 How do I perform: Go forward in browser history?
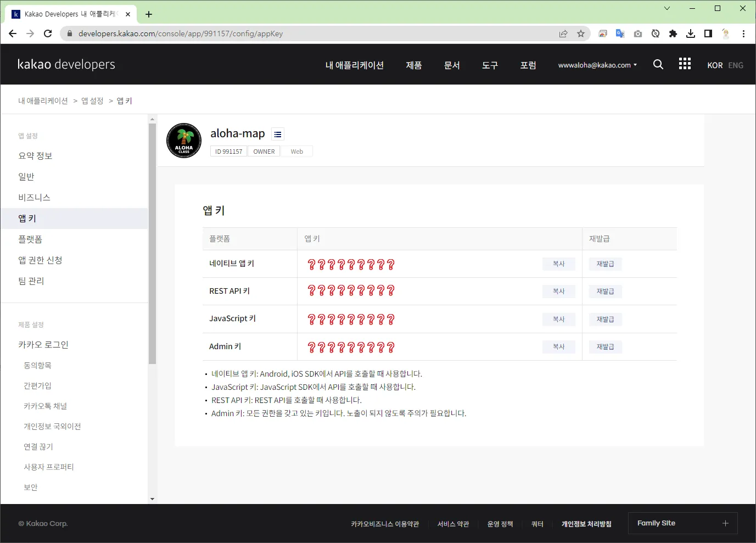click(30, 33)
